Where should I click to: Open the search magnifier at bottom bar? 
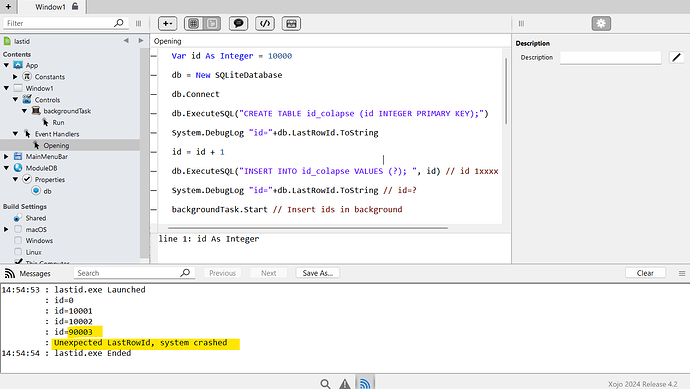pos(325,384)
